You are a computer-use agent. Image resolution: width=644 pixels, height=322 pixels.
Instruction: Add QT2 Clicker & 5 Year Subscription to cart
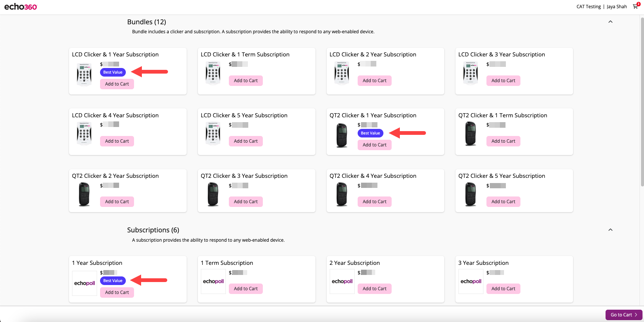pos(503,202)
